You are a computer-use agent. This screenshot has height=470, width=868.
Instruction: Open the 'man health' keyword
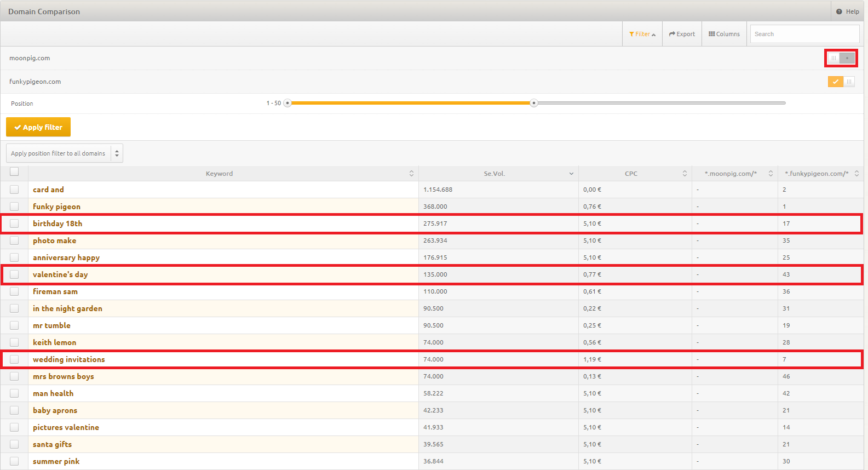53,393
